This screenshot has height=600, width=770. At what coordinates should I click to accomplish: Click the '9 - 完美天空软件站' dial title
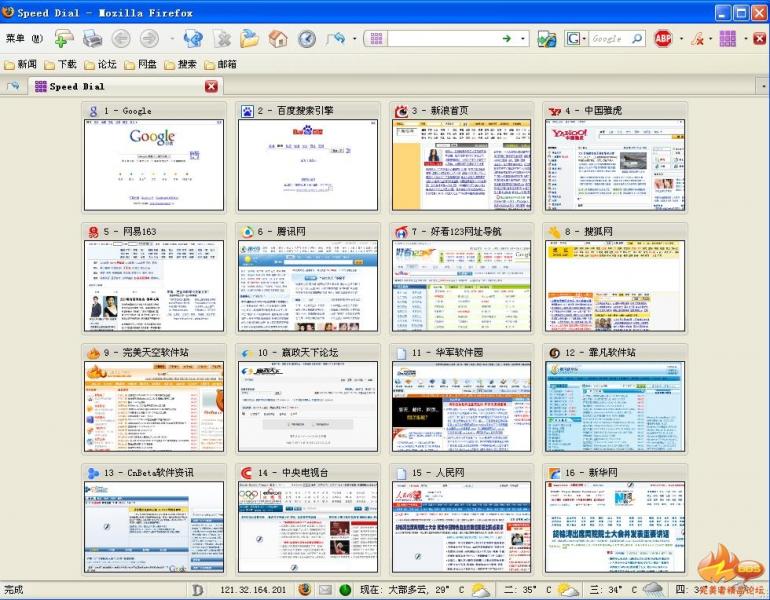[146, 353]
